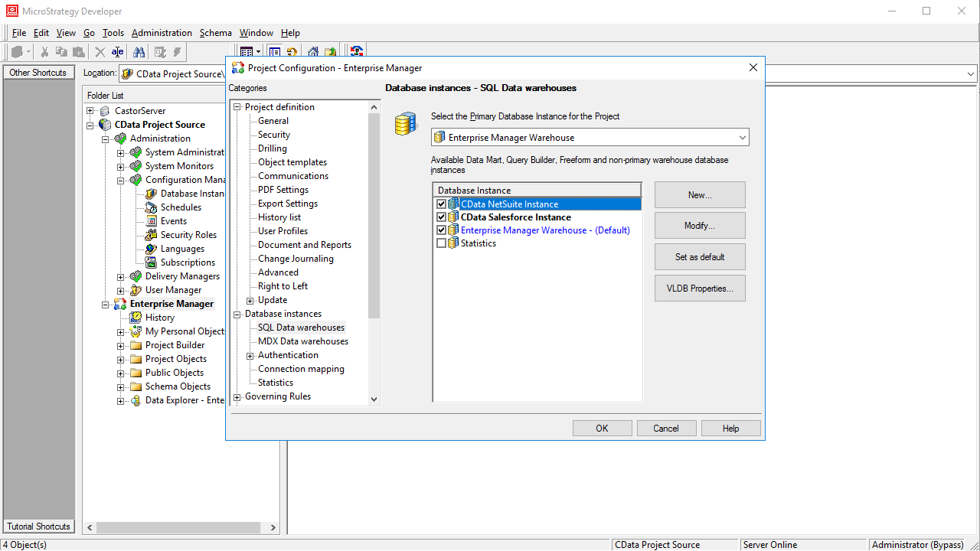Screen dimensions: 980x551
Task: Open the Administration menu
Action: tap(162, 33)
